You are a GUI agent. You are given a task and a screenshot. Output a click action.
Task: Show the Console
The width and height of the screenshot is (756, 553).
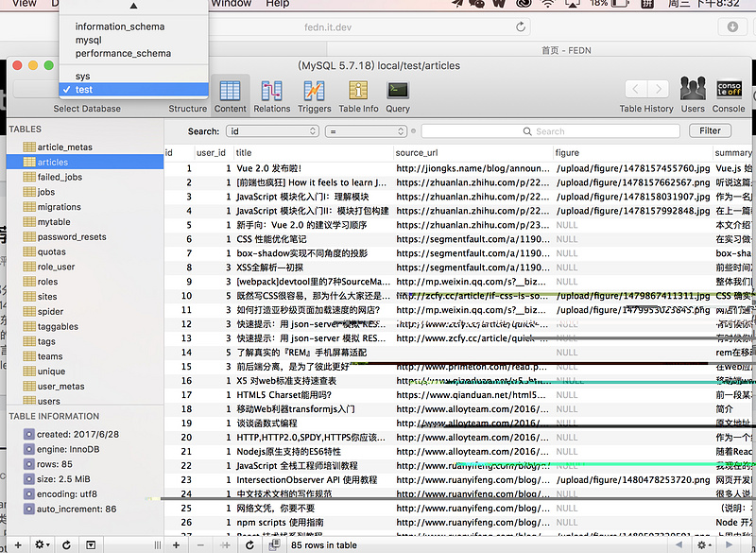coord(729,95)
